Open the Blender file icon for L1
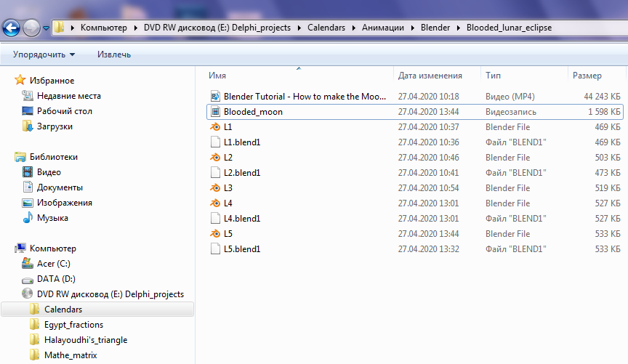628x364 pixels. point(215,127)
